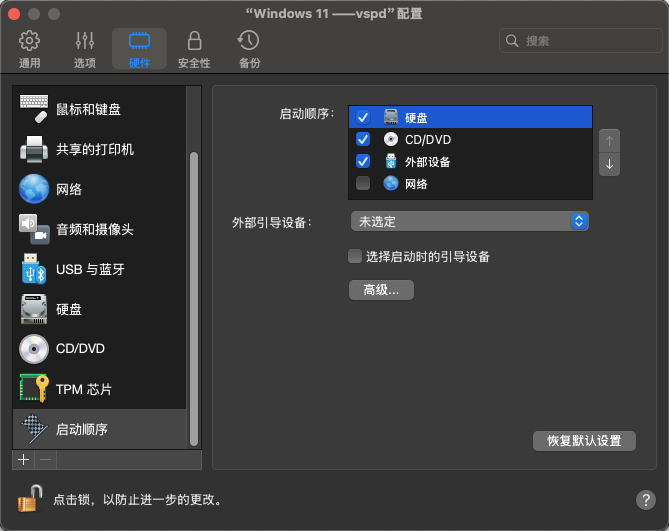Screen dimensions: 669x531
Task: Uncheck 外部设备 in the boot order list
Action: coord(363,161)
